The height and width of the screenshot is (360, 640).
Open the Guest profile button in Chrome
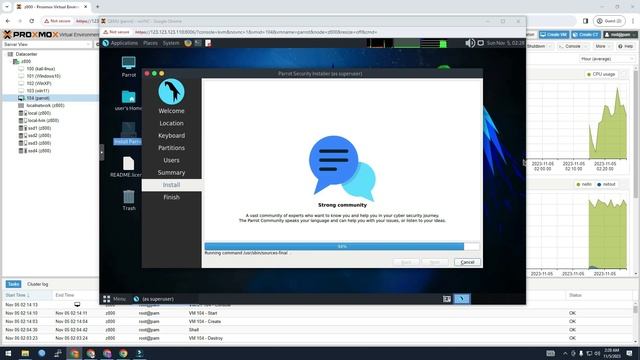609,21
